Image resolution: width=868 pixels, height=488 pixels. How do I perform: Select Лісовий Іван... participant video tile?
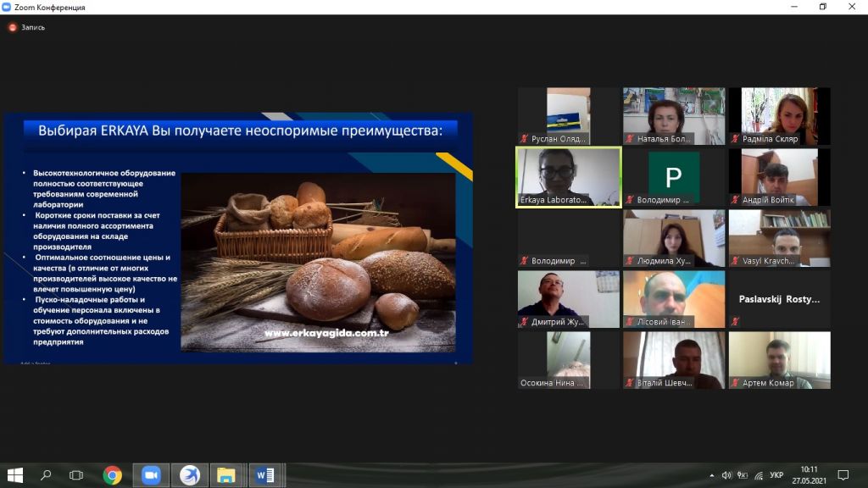[674, 299]
